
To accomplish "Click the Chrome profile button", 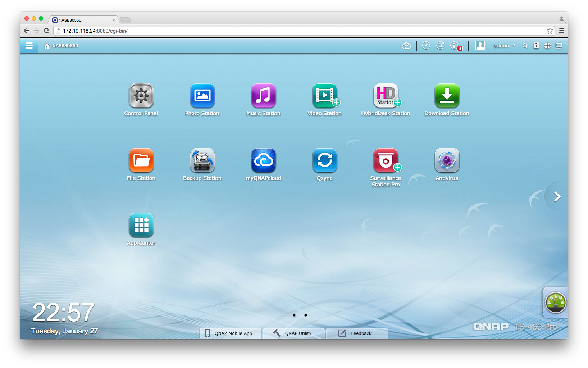I will tap(561, 18).
